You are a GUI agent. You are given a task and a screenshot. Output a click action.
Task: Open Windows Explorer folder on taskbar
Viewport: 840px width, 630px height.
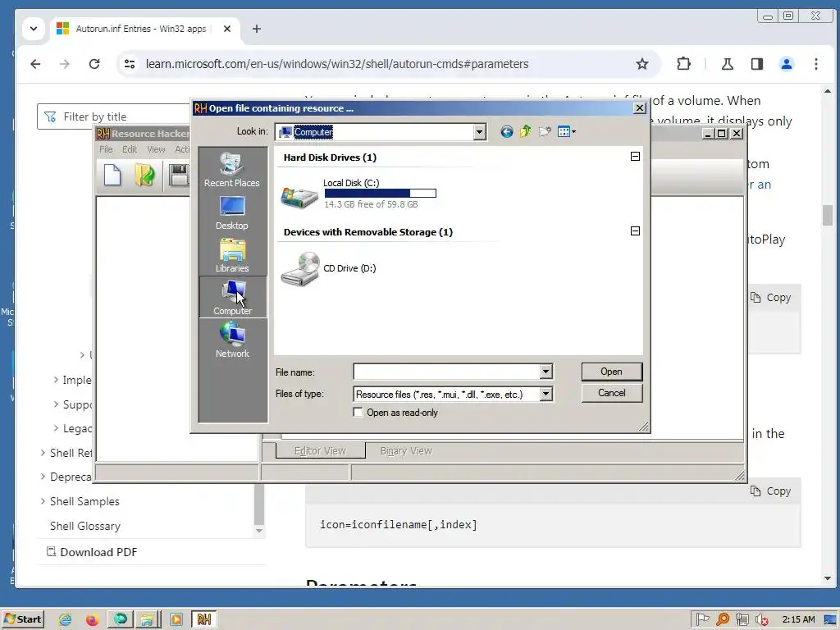tap(147, 620)
